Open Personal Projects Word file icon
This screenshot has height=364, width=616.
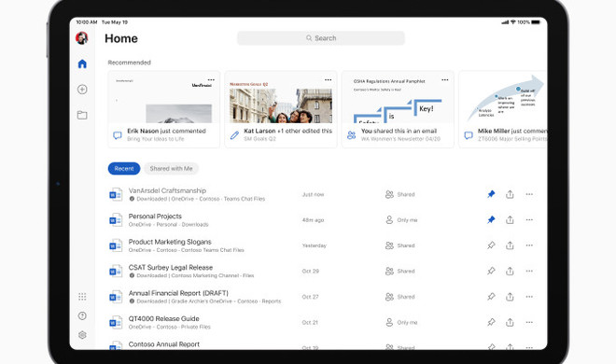pyautogui.click(x=116, y=220)
